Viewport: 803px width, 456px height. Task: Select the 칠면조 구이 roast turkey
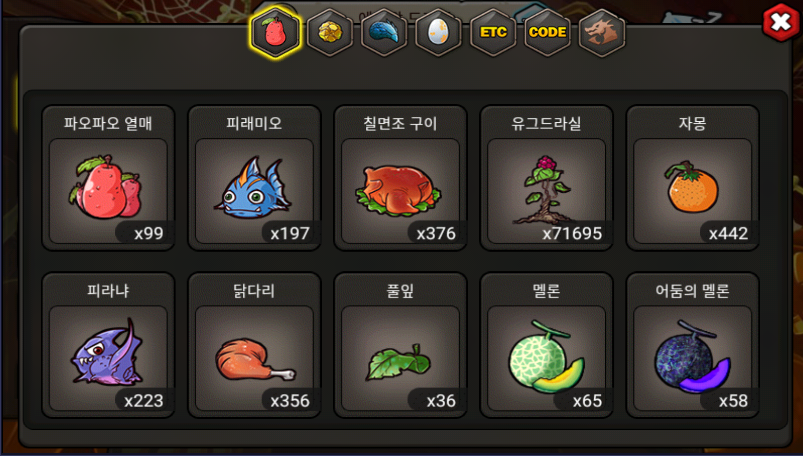[x=400, y=178]
